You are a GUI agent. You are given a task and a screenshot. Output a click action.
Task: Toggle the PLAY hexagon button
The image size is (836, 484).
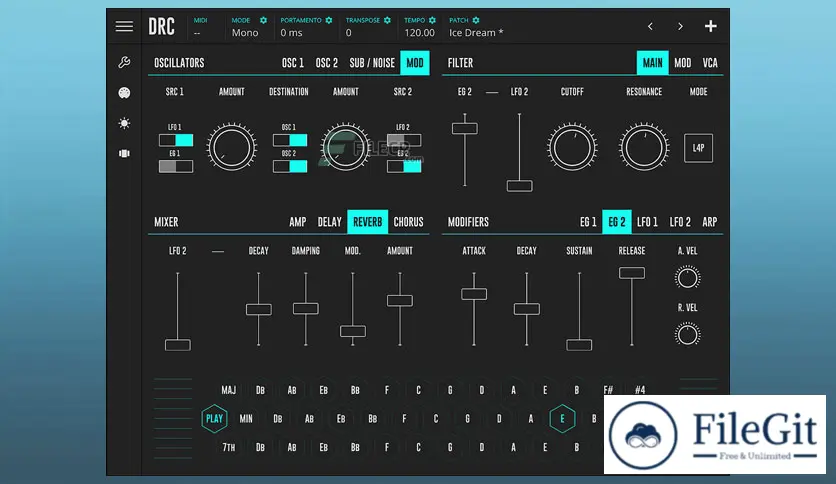pos(214,418)
